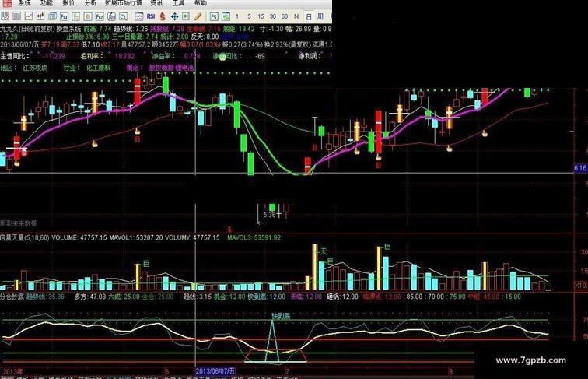Open the F10 company info icon
588x379 pixels.
point(64,16)
